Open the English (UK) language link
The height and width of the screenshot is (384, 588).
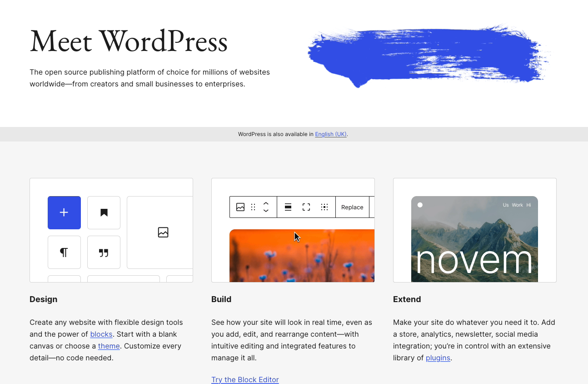331,134
